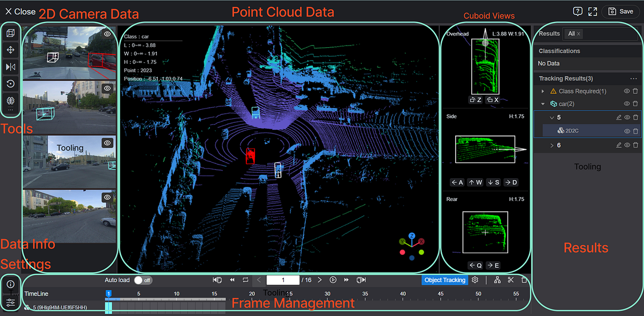This screenshot has height=316, width=644.
Task: Select the mirror/flip tool in the Tools sidebar
Action: tap(11, 67)
